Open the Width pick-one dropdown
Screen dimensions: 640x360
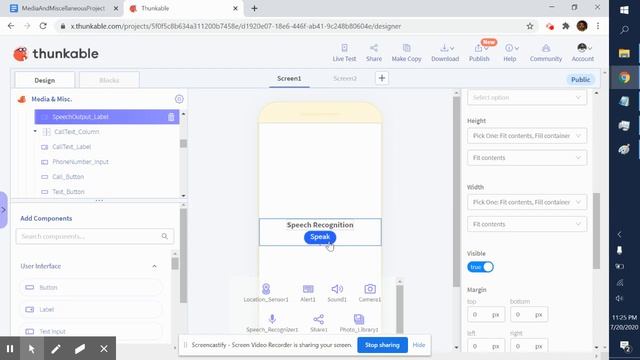click(527, 202)
